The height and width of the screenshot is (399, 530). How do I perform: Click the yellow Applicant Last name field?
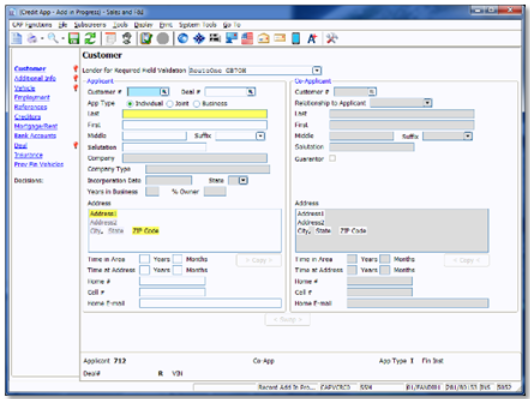[195, 114]
